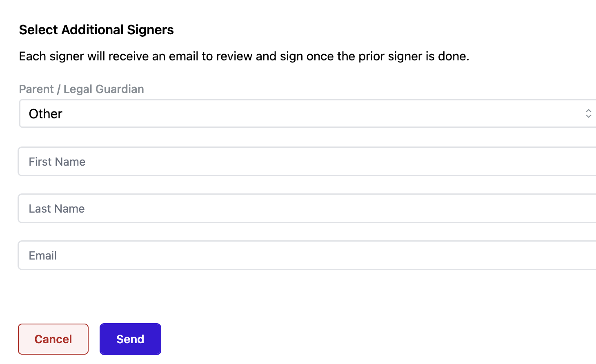596x364 pixels.
Task: Click the "Parent / Legal Guardian" label
Action: point(81,89)
